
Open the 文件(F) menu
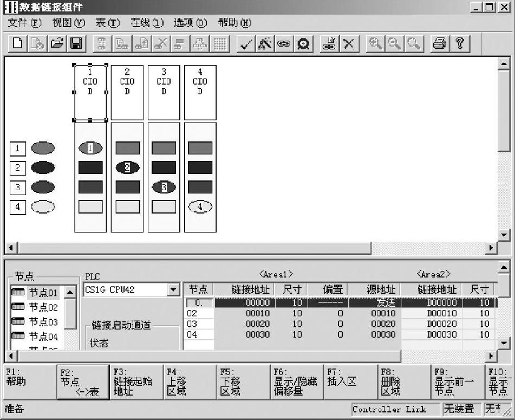click(25, 23)
